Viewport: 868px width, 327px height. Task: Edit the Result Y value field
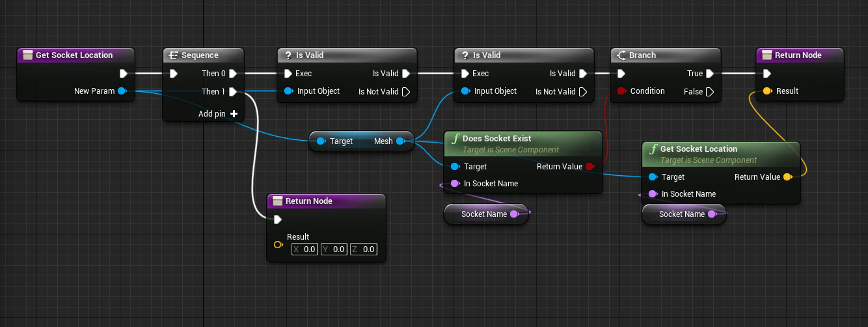334,249
